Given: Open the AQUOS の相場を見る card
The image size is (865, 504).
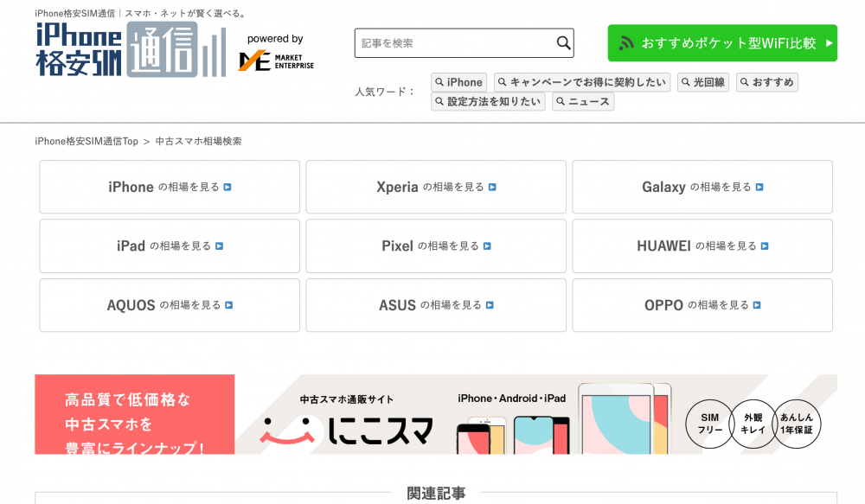Looking at the screenshot, I should [170, 305].
